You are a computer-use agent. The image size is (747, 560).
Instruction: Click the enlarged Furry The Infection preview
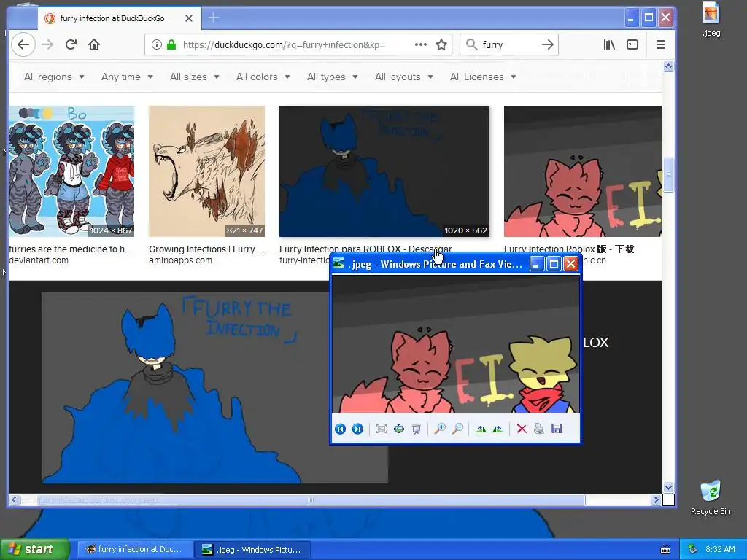[x=185, y=388]
